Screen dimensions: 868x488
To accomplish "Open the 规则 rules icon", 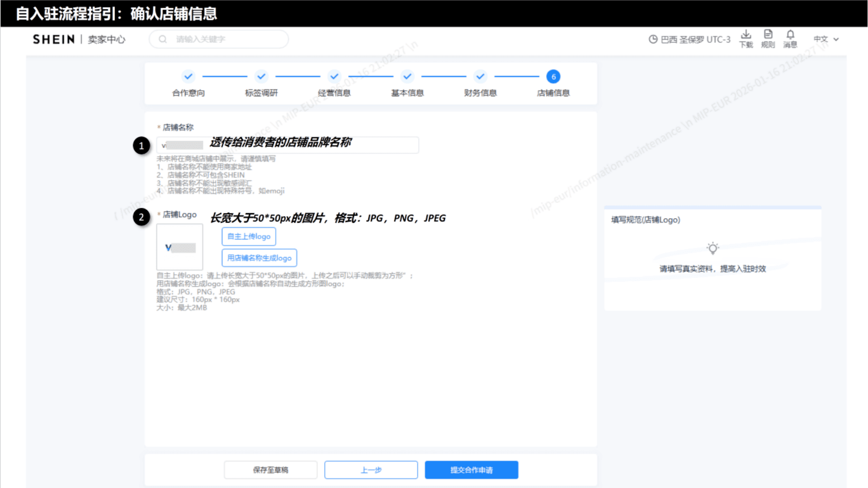I will coord(768,39).
